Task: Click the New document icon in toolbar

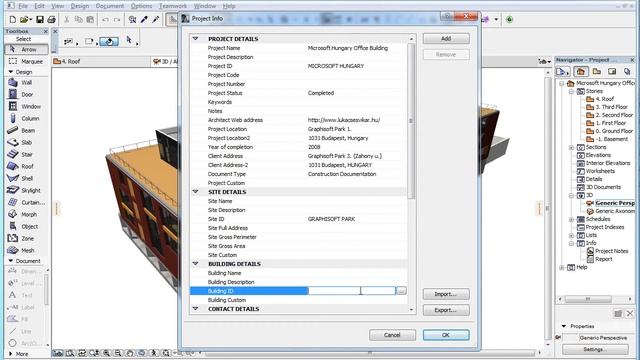Action: pyautogui.click(x=13, y=20)
